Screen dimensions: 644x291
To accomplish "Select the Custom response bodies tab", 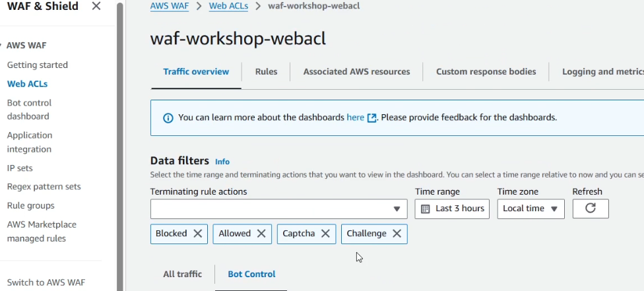I will 486,72.
